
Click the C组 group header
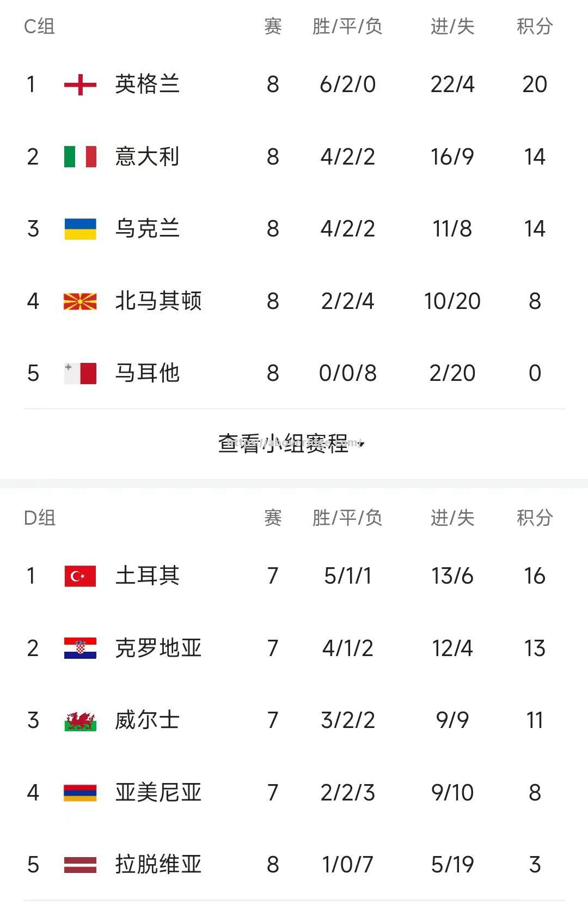click(39, 26)
